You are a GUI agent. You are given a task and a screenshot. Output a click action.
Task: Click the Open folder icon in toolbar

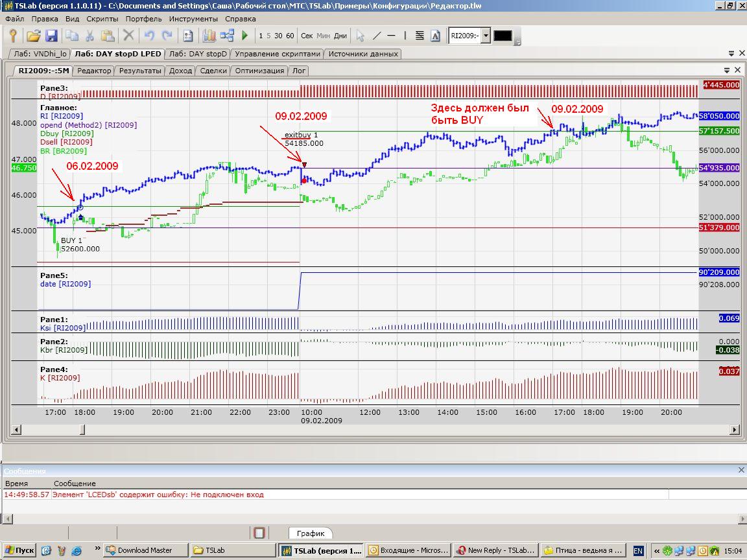click(x=33, y=36)
